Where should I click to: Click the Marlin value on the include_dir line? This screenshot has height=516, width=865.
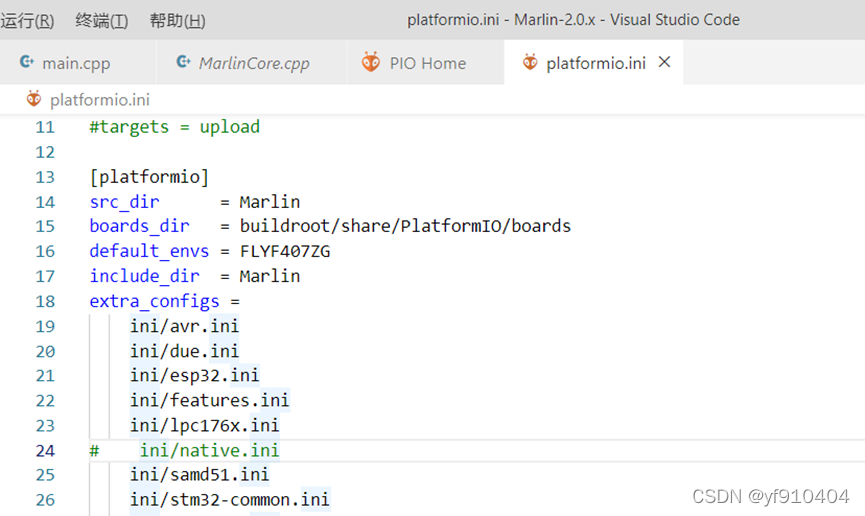click(270, 276)
